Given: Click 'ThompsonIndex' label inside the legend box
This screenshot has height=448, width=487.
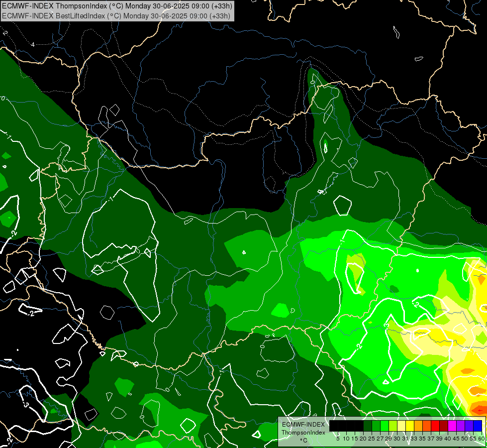Looking at the screenshot, I should pyautogui.click(x=303, y=433).
